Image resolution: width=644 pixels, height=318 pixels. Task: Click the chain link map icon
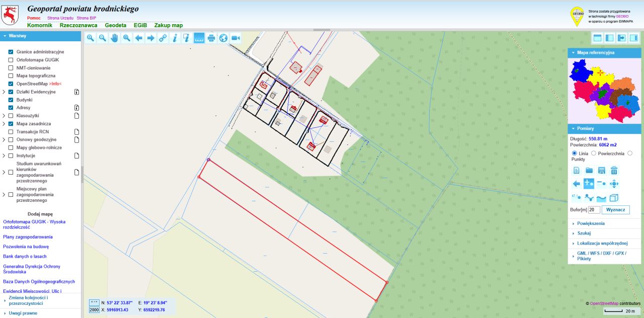(x=163, y=38)
